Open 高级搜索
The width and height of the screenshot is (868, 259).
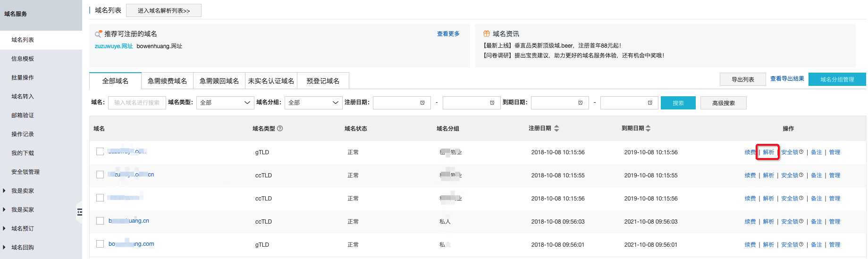pyautogui.click(x=724, y=103)
